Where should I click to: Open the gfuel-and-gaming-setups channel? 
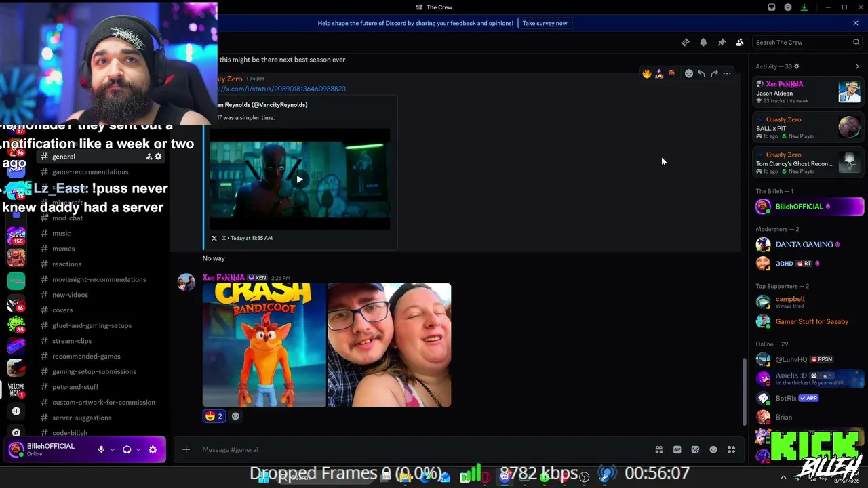(x=100, y=326)
